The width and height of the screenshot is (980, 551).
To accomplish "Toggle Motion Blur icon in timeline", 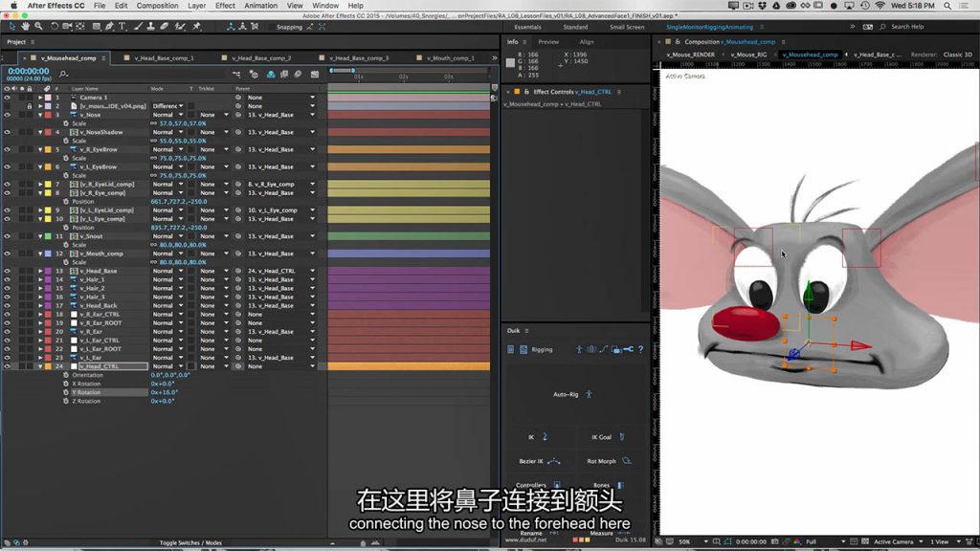I will click(x=299, y=75).
